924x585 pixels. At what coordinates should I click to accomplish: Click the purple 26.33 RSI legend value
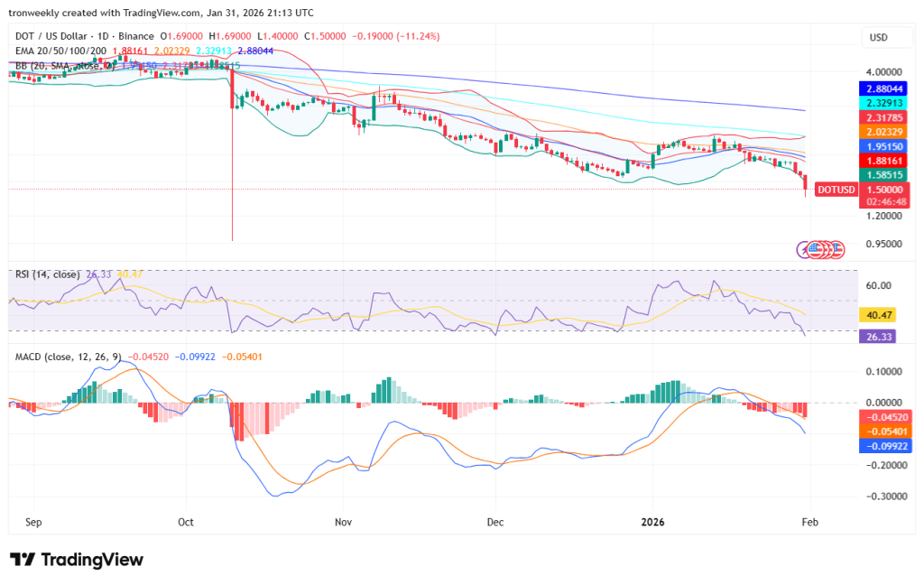(x=98, y=274)
